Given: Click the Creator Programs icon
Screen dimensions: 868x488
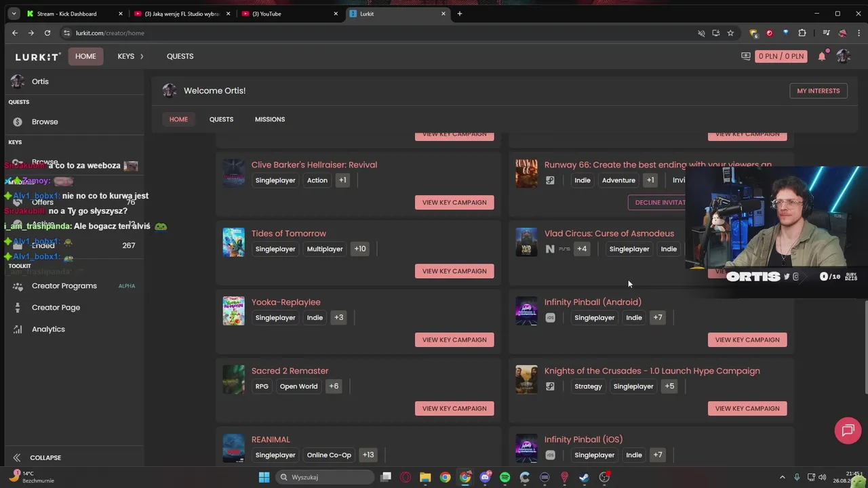Looking at the screenshot, I should pos(18,286).
